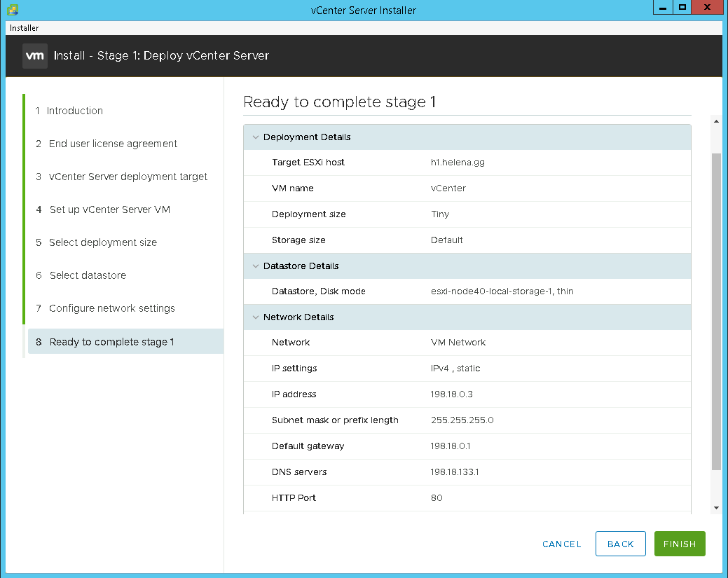Click the Back button
728x578 pixels.
pyautogui.click(x=620, y=544)
